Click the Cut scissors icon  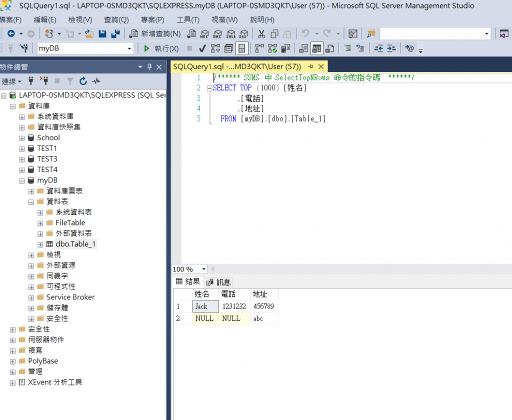[261, 33]
